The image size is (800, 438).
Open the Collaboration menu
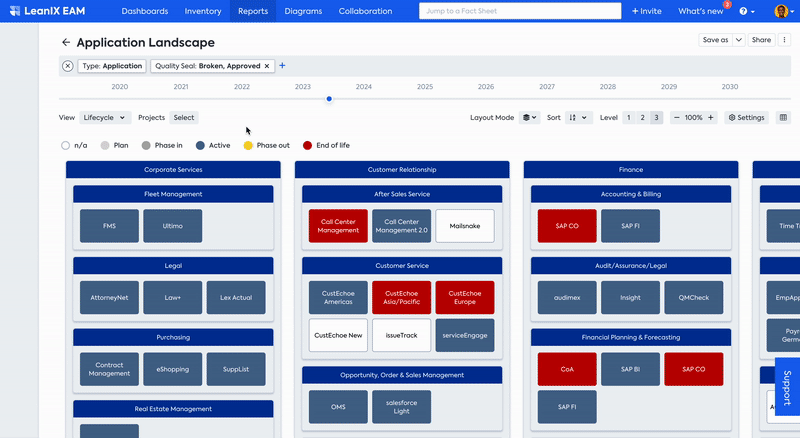365,11
